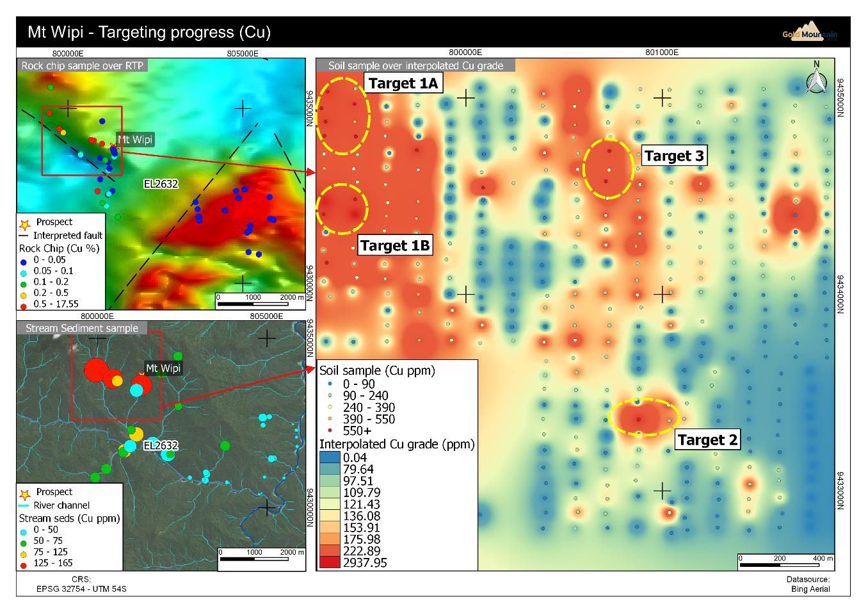
Task: Click the Mt Wipi label on the RTP map
Action: [135, 140]
